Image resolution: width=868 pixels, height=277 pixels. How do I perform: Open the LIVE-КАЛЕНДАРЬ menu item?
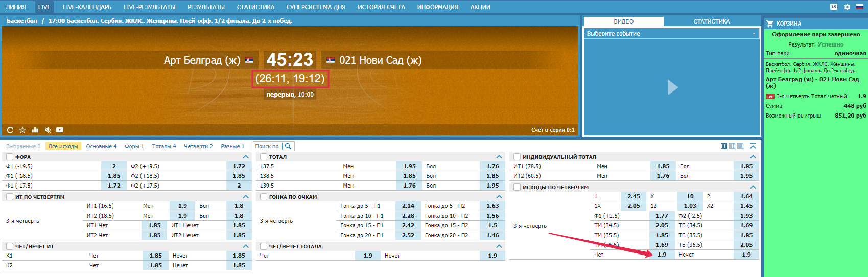(x=87, y=7)
